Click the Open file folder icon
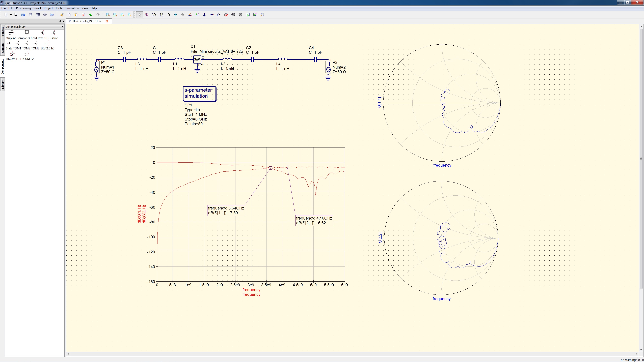644x362 pixels. (23, 15)
